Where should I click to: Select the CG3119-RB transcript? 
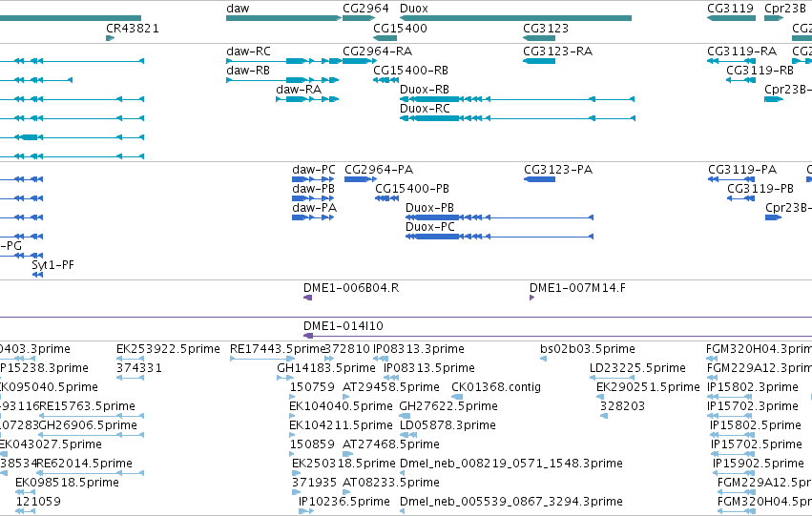(x=740, y=80)
